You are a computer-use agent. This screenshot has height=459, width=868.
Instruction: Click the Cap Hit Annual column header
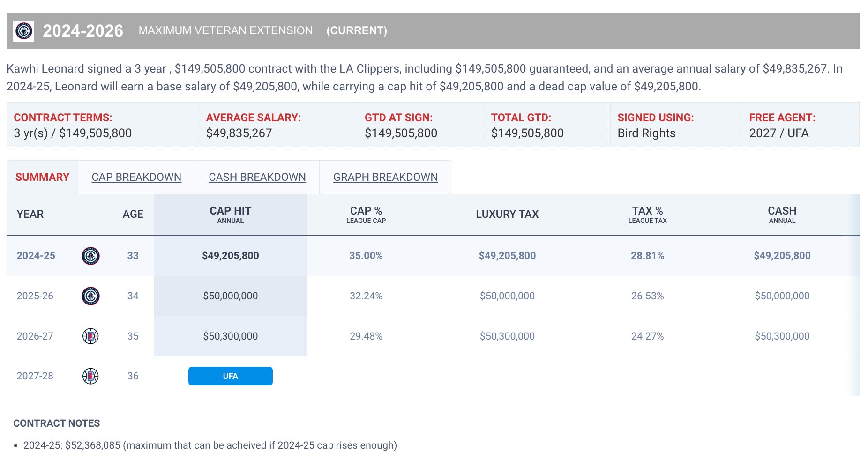pyautogui.click(x=230, y=215)
